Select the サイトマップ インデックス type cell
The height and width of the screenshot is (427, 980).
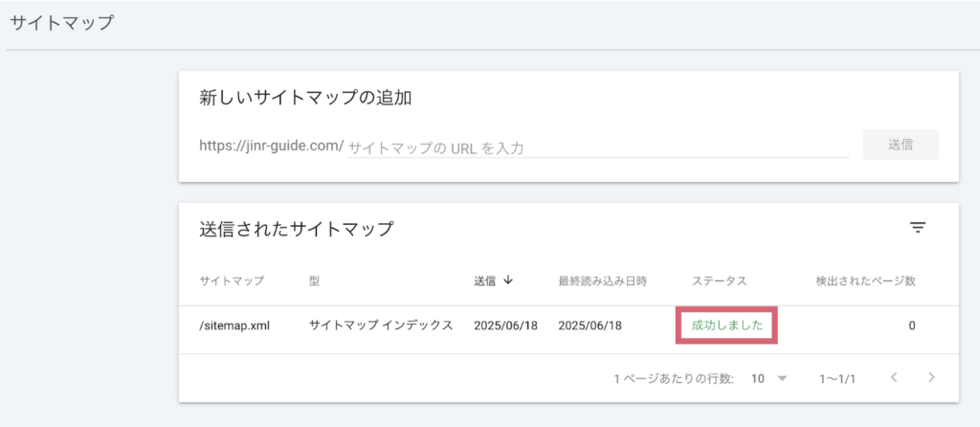pos(381,326)
